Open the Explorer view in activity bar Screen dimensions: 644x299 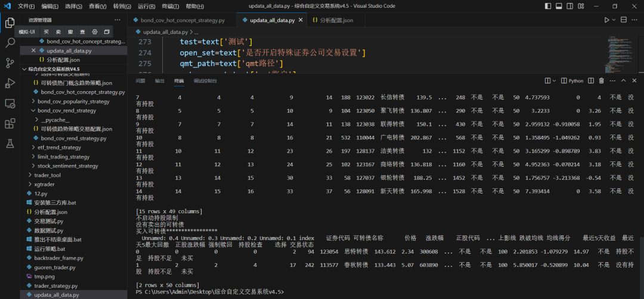click(10, 23)
